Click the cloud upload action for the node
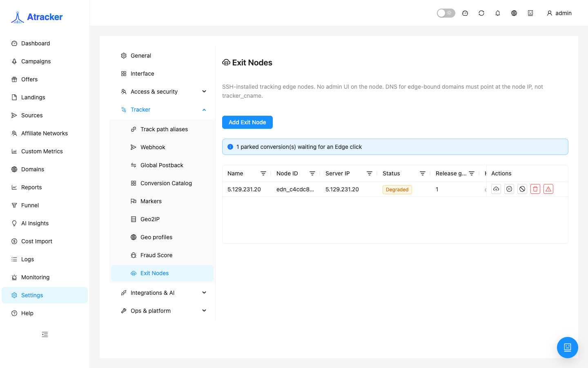Screen dimensions: 588x368 pos(496,189)
